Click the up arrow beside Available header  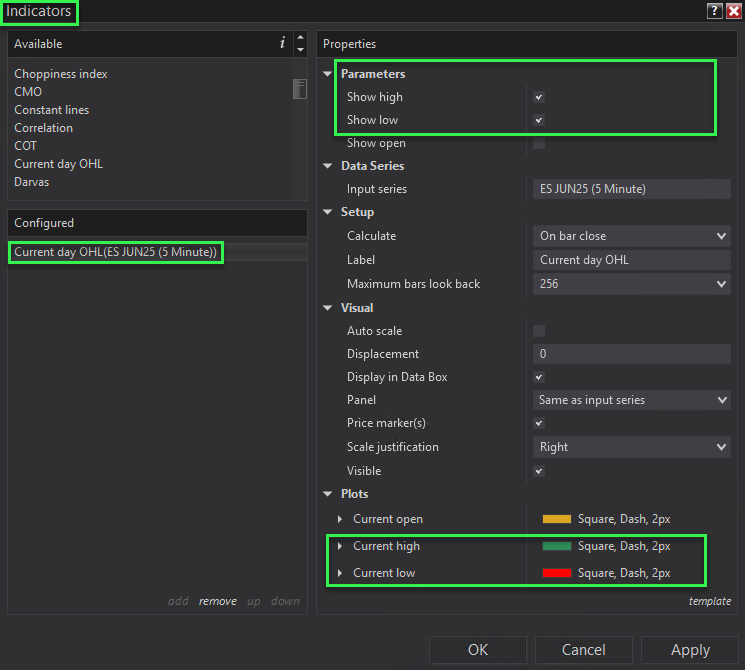[300, 37]
